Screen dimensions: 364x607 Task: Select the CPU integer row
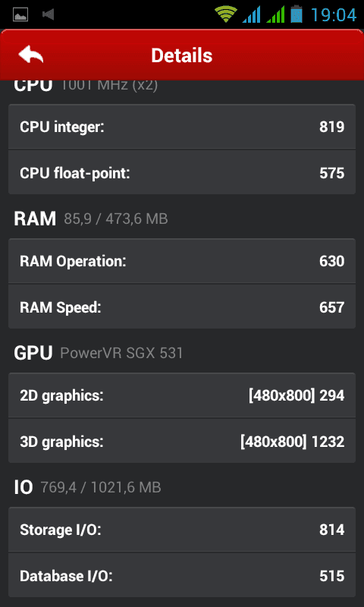(x=182, y=127)
